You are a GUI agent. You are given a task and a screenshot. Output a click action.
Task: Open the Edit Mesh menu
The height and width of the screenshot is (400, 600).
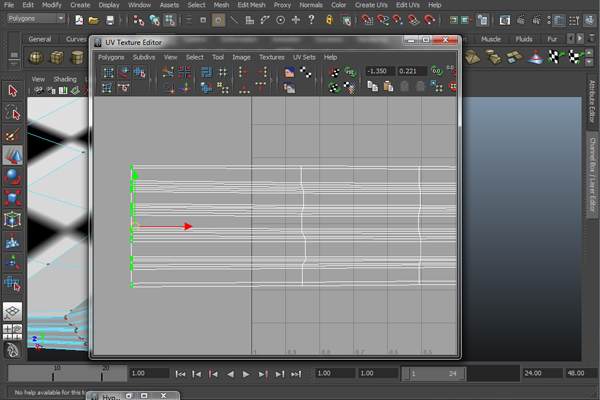(x=251, y=5)
